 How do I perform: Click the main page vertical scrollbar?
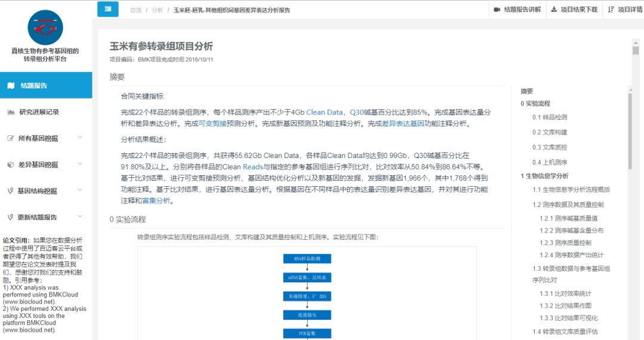[x=636, y=179]
